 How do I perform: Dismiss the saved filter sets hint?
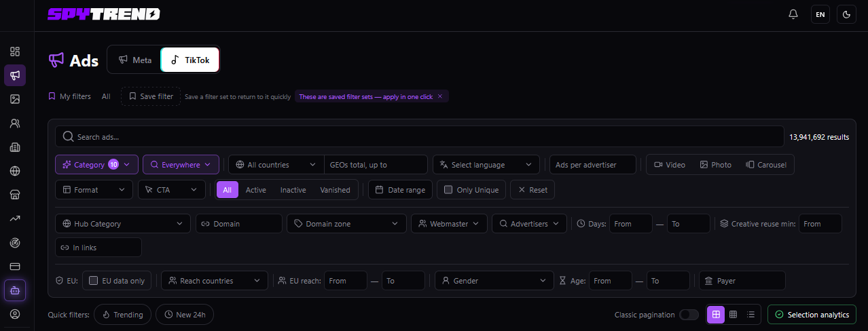pos(439,96)
